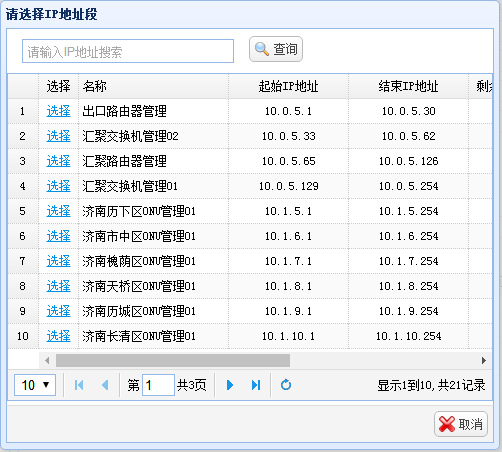The height and width of the screenshot is (452, 502).
Task: Click end IP cell 10.0.5.254
Action: (408, 186)
